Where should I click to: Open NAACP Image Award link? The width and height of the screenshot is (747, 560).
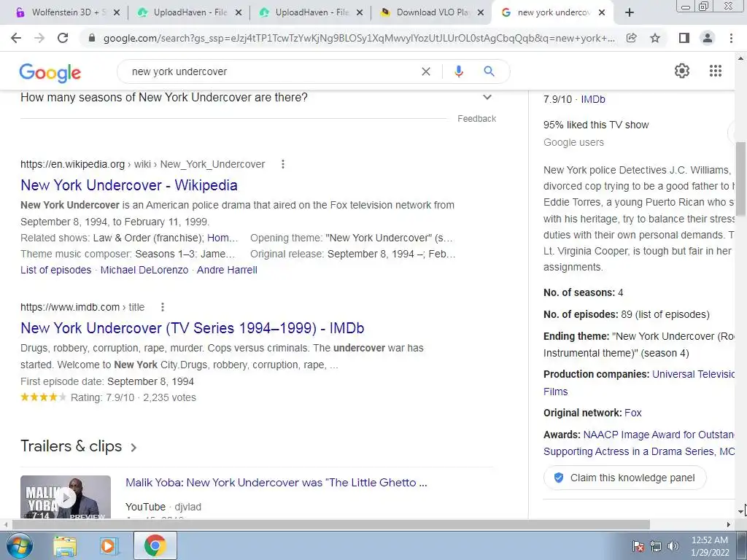(x=659, y=435)
